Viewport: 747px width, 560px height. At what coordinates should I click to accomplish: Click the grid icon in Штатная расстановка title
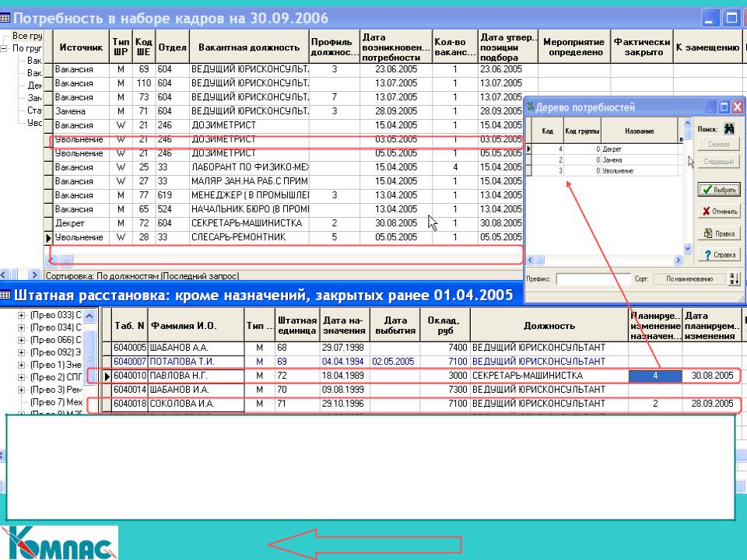tap(5, 296)
